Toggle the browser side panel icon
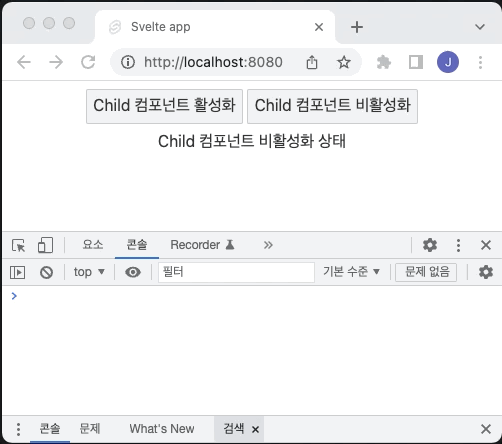This screenshot has width=502, height=444. (x=416, y=62)
